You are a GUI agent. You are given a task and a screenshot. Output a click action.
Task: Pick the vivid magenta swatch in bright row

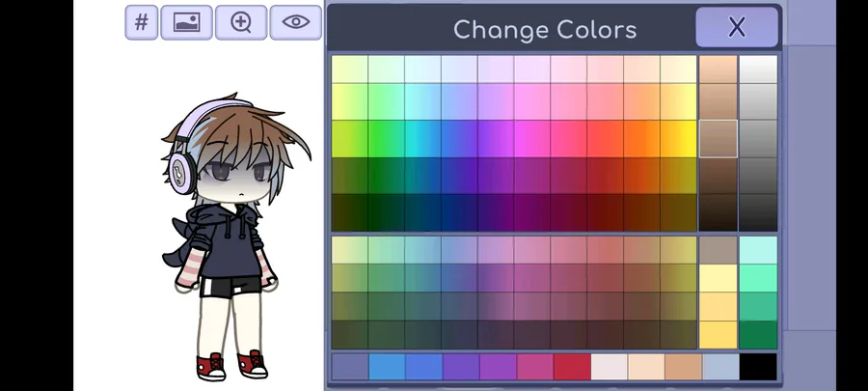tap(531, 139)
